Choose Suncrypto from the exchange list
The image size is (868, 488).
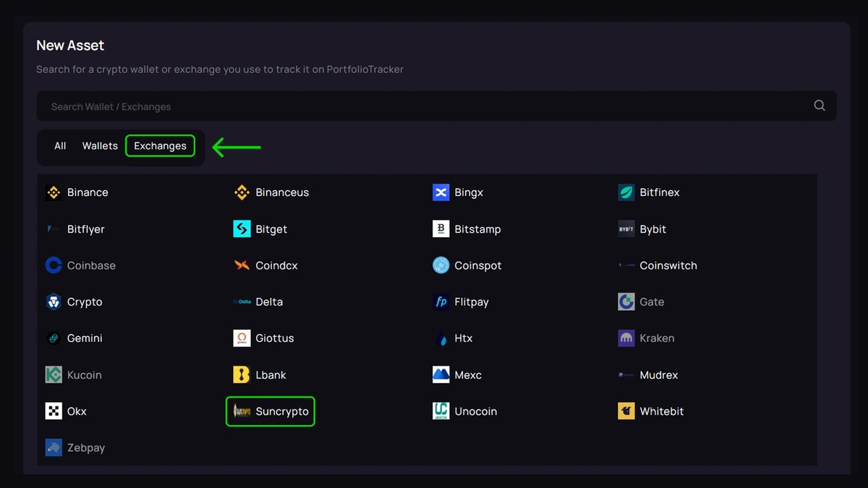coord(281,411)
